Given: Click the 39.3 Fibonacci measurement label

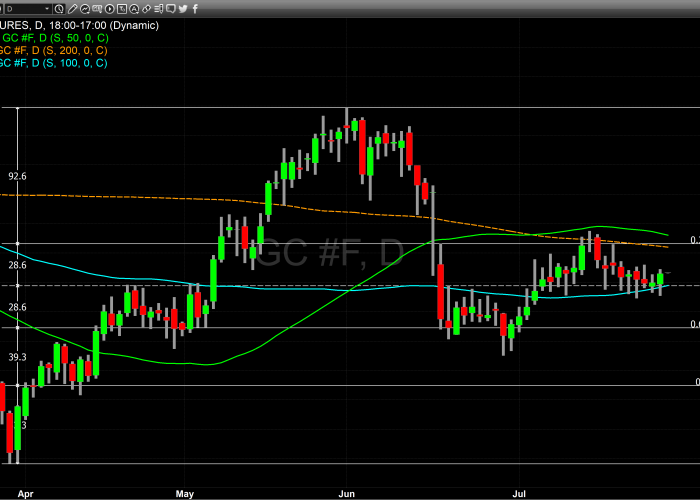Looking at the screenshot, I should (x=17, y=356).
